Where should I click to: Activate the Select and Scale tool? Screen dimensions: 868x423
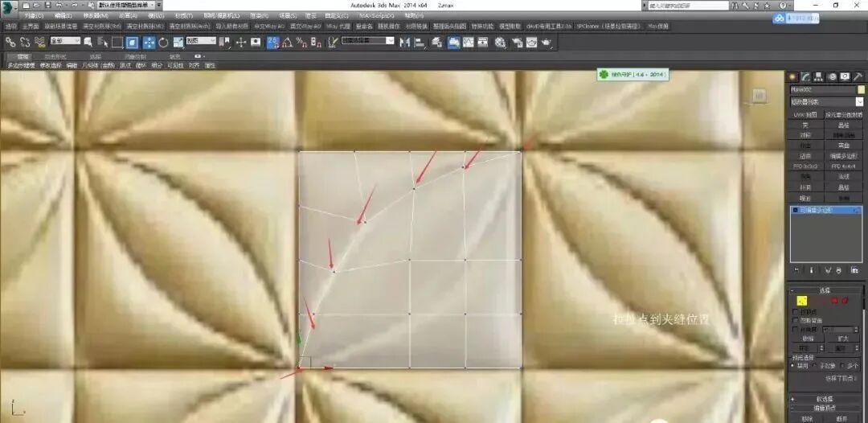[178, 42]
